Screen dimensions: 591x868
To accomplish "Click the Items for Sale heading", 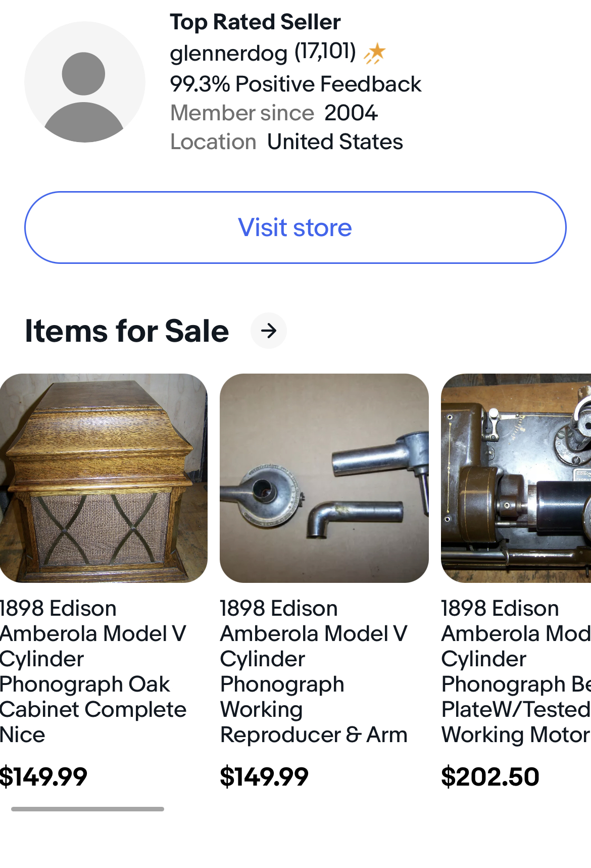I will (x=127, y=331).
